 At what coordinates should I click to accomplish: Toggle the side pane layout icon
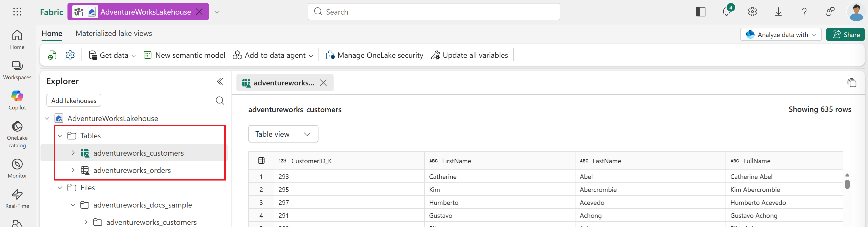point(701,12)
